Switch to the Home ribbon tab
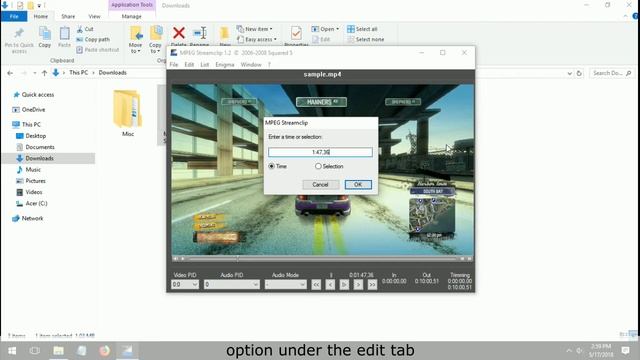Screen dimensions: 640x360 pyautogui.click(x=41, y=16)
